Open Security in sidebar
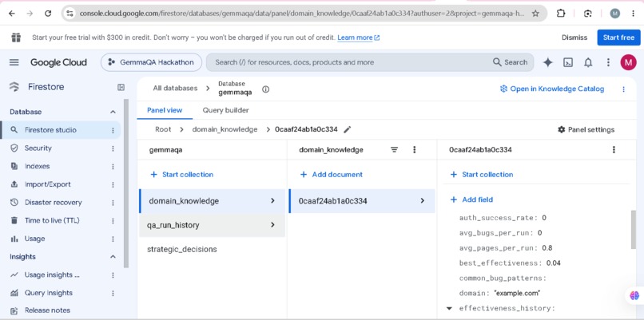Image resolution: width=644 pixels, height=320 pixels. [38, 148]
